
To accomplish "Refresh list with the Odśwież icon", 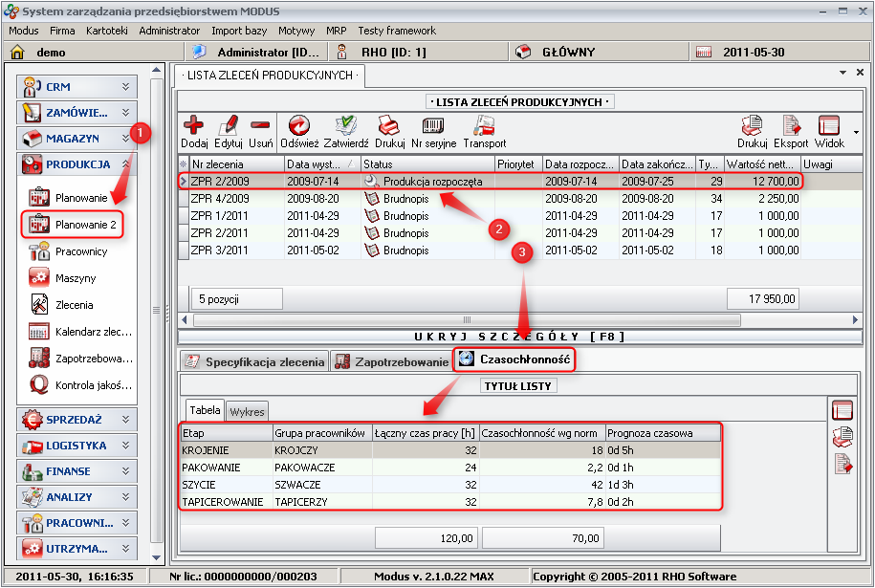I will (299, 126).
